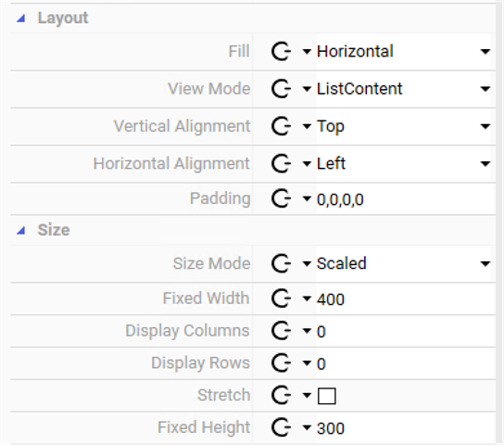This screenshot has height=445, width=504.
Task: Click the binding icon beside Padding
Action: [281, 198]
